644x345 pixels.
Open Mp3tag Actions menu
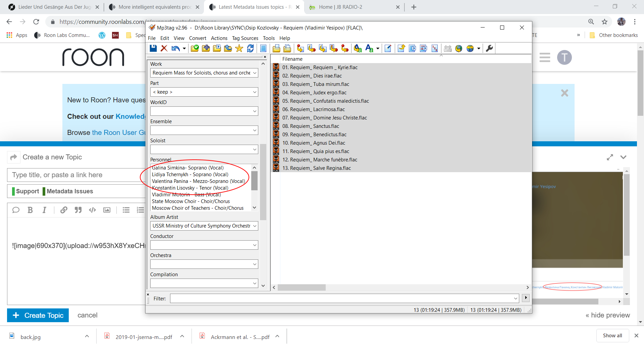(219, 38)
